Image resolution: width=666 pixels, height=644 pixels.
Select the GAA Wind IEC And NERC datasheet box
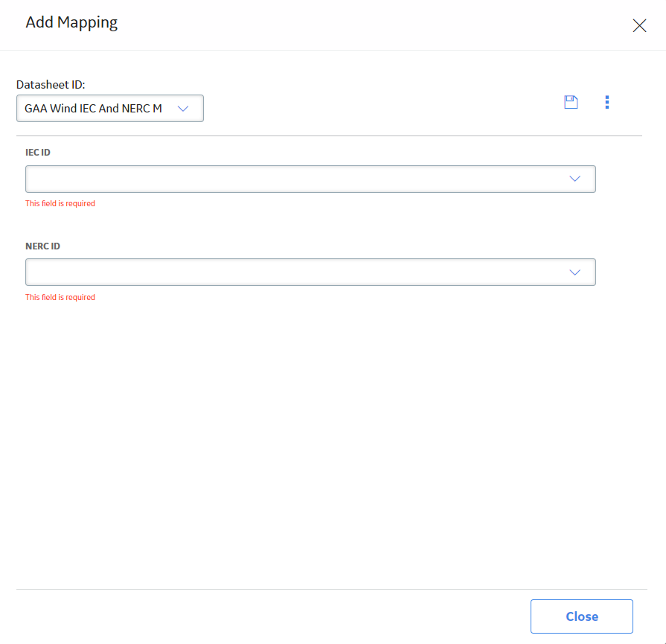(110, 109)
